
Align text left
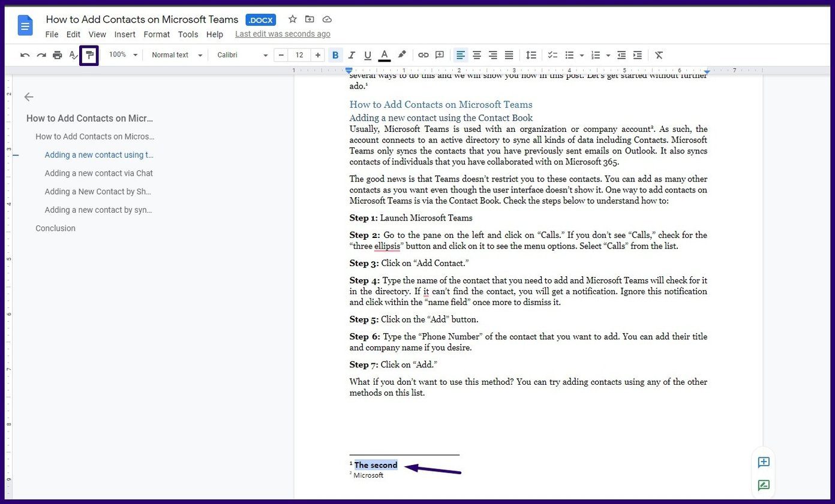461,55
